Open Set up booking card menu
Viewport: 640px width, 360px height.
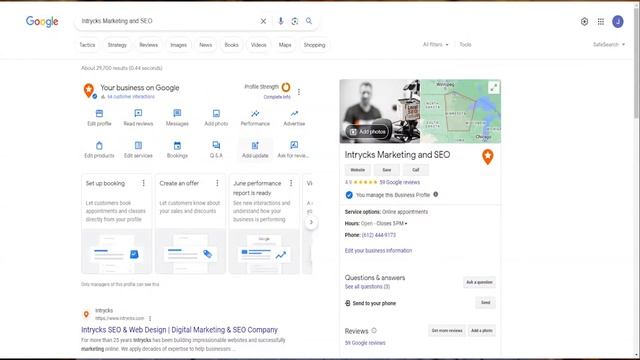click(143, 183)
